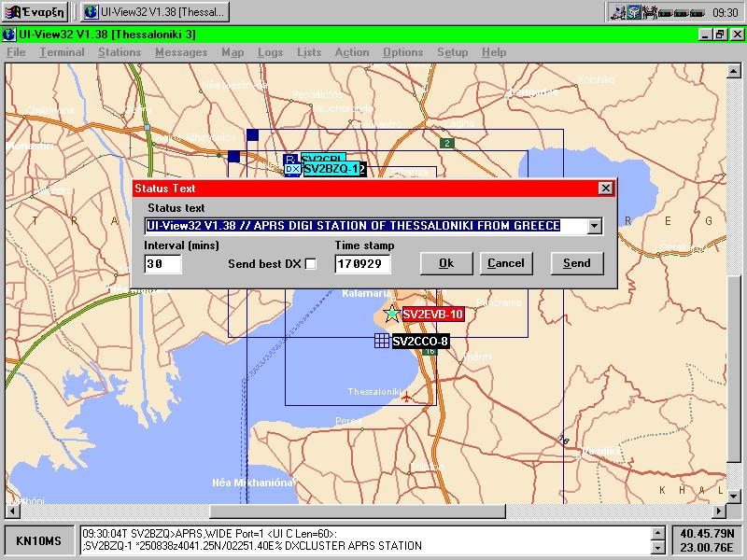The height and width of the screenshot is (560, 747).
Task: Expand the Status text dropdown arrow
Action: click(594, 226)
